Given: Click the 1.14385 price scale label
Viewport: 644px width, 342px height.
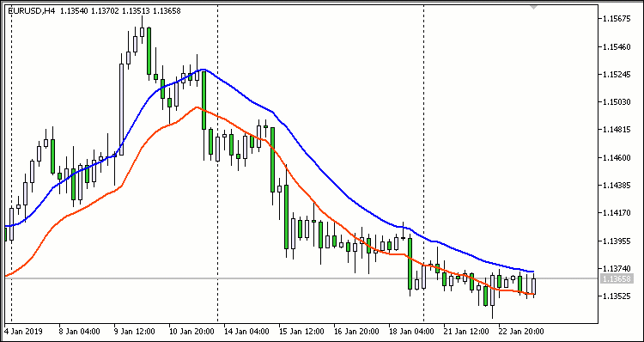Looking at the screenshot, I should coord(616,185).
